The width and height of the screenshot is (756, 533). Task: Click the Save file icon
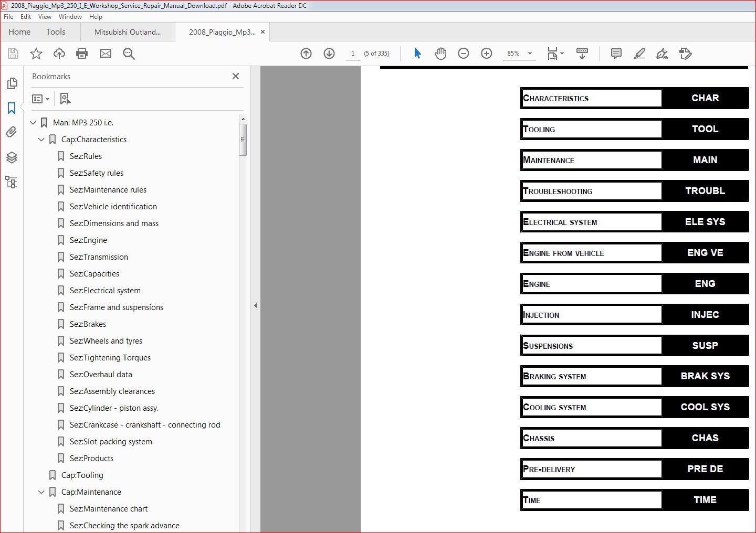pyautogui.click(x=13, y=54)
